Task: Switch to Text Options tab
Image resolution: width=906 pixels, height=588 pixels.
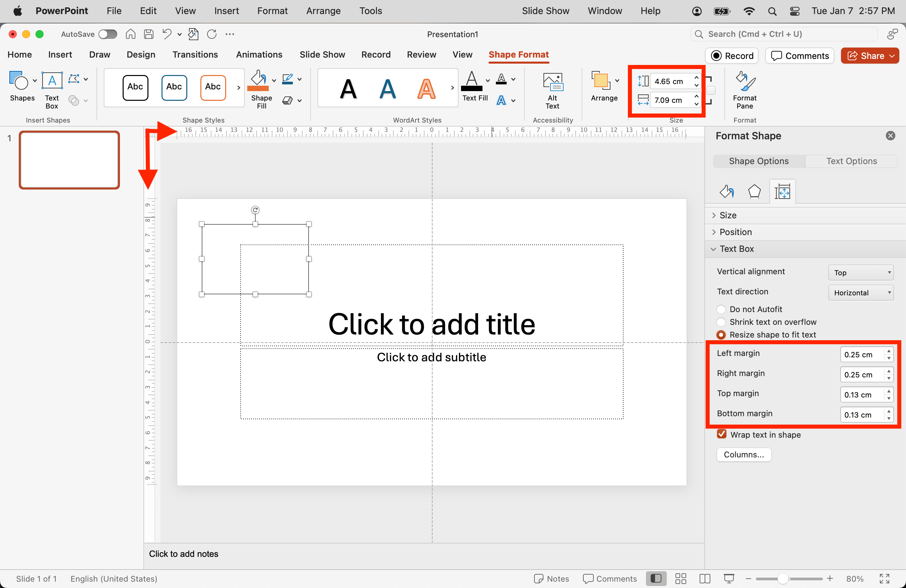Action: 851,161
